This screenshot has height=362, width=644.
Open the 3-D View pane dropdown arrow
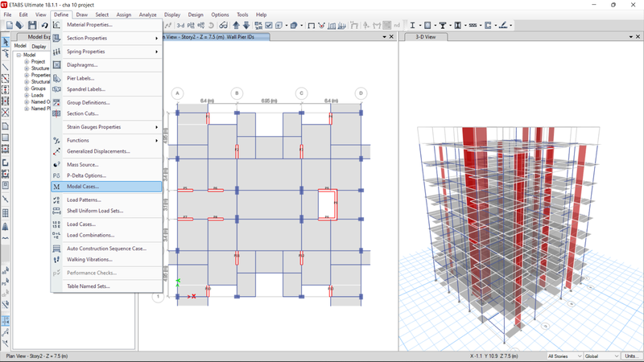pos(631,37)
